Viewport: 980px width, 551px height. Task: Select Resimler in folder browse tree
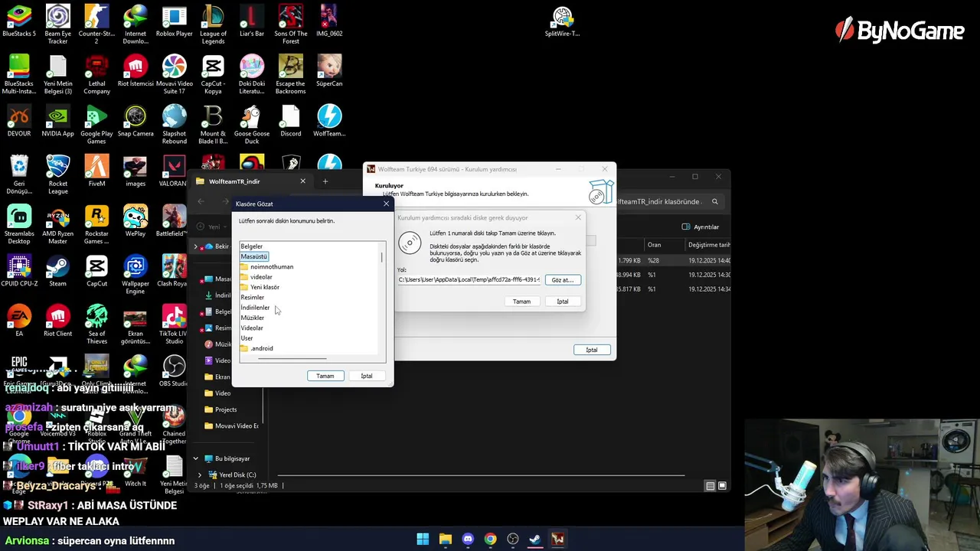point(252,297)
